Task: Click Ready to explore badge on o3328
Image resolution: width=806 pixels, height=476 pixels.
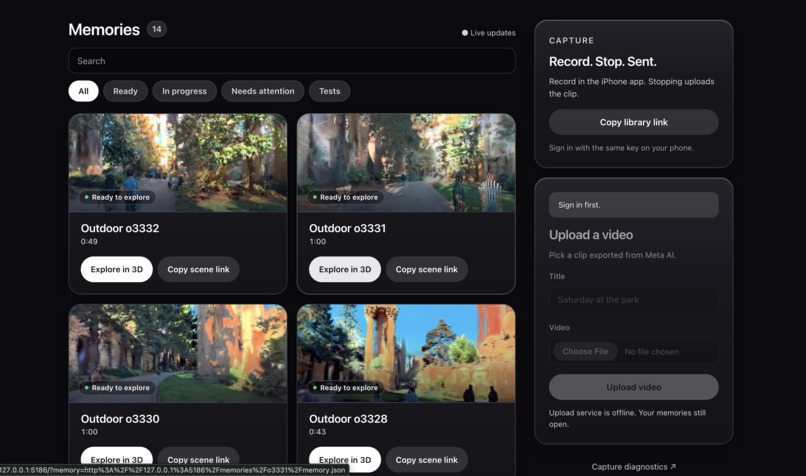Action: pos(345,388)
